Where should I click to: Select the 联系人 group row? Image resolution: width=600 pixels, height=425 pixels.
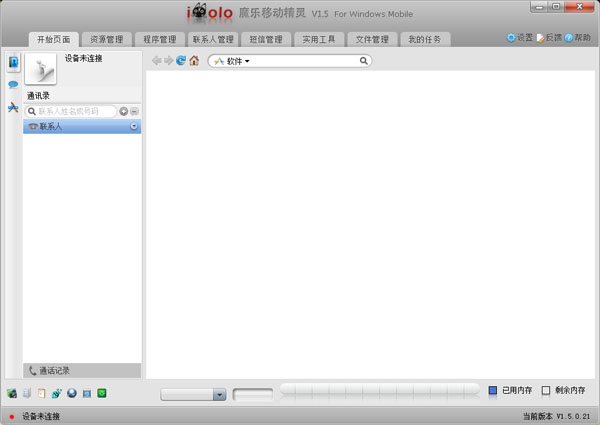point(82,126)
